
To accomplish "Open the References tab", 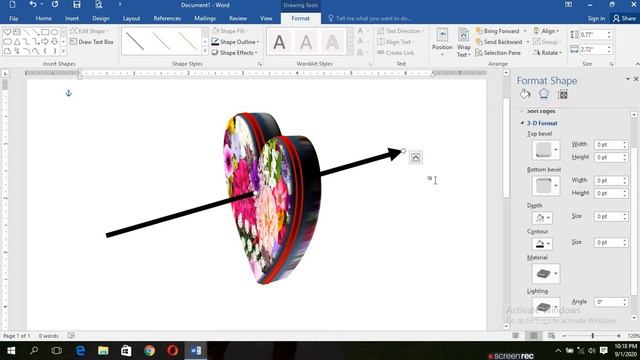I will 167,18.
